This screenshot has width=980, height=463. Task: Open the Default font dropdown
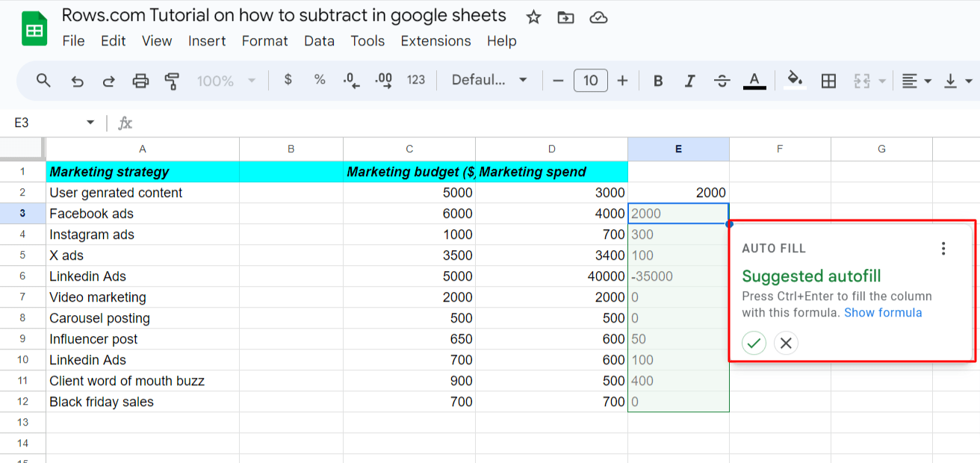489,80
